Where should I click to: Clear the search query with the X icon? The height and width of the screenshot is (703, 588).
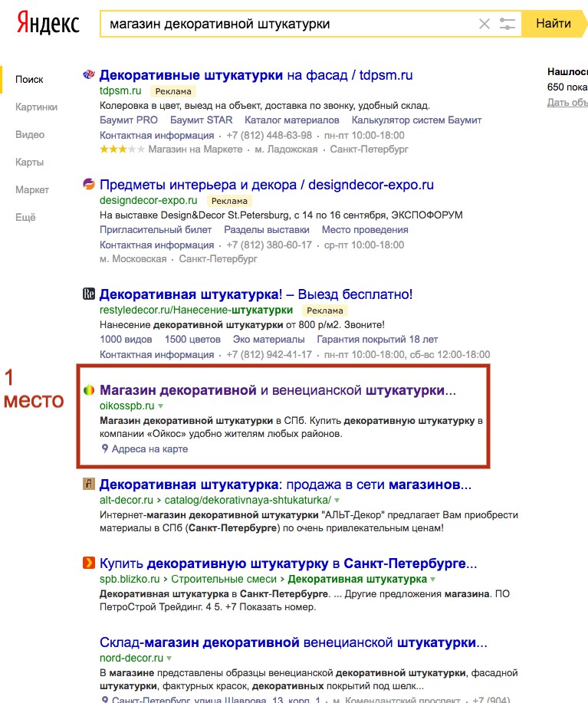(485, 24)
